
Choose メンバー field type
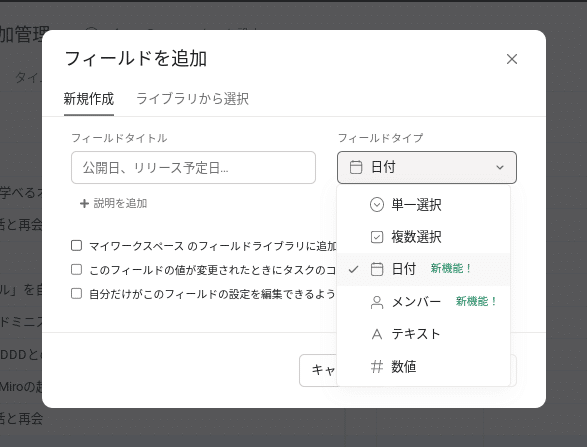pos(423,302)
